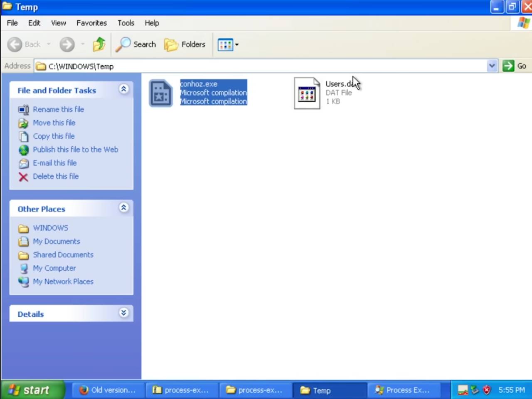Collapse the Other Places panel
This screenshot has width=532, height=399.
tap(123, 207)
